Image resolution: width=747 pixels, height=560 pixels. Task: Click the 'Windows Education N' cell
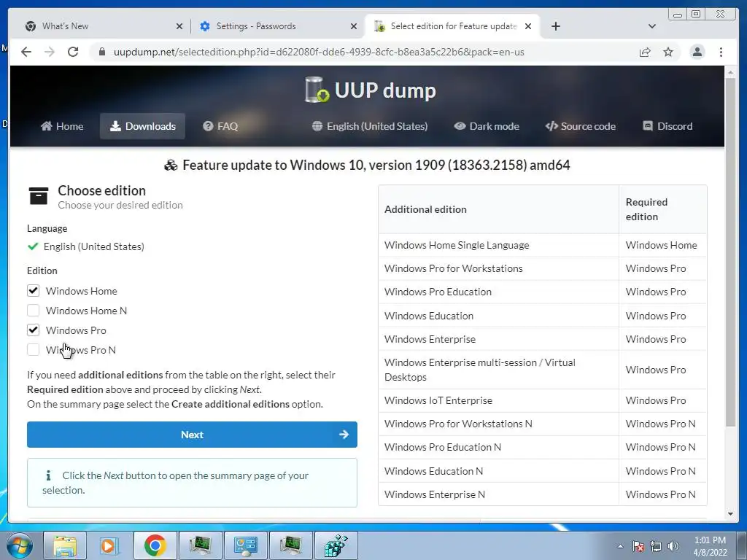[x=498, y=471]
